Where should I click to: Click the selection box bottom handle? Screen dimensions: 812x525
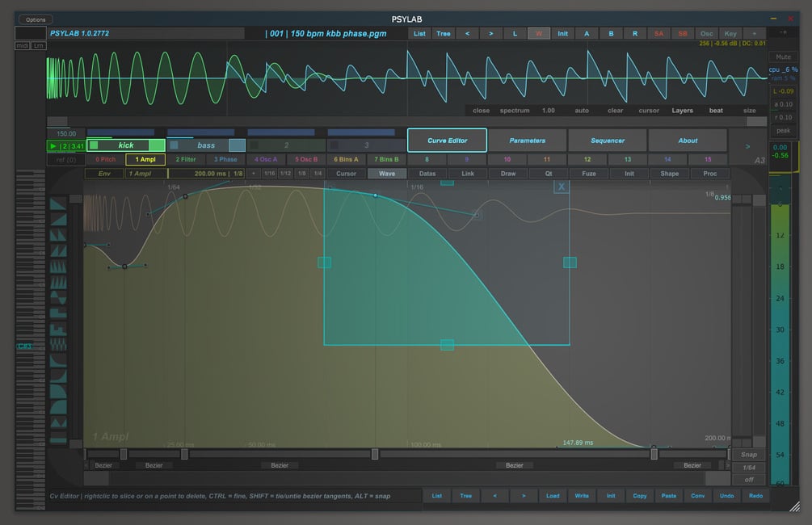click(x=447, y=345)
